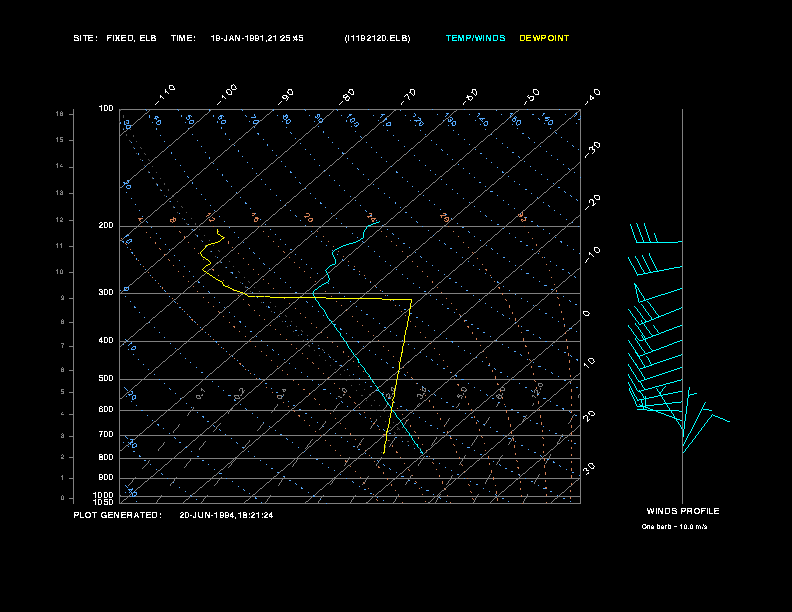This screenshot has height=612, width=792.
Task: Click the 7 tick on the height scale
Action: [63, 346]
